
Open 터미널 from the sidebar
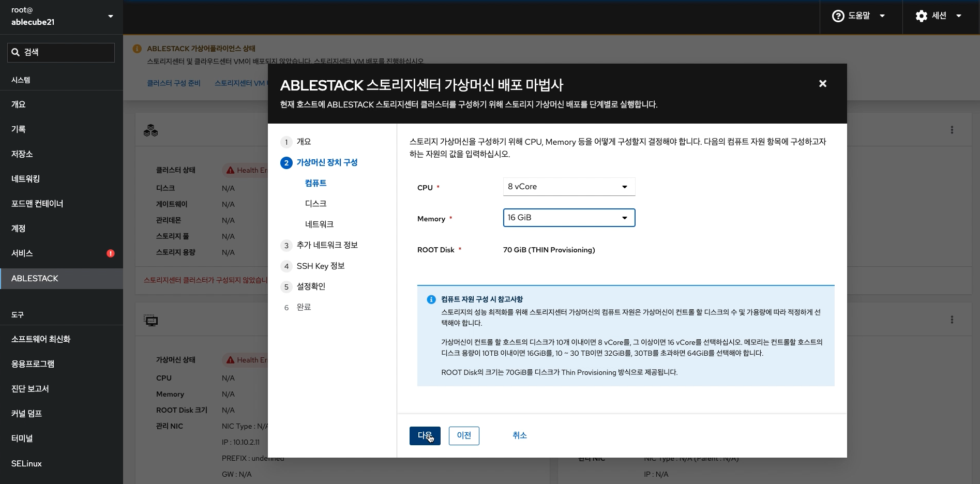coord(22,438)
